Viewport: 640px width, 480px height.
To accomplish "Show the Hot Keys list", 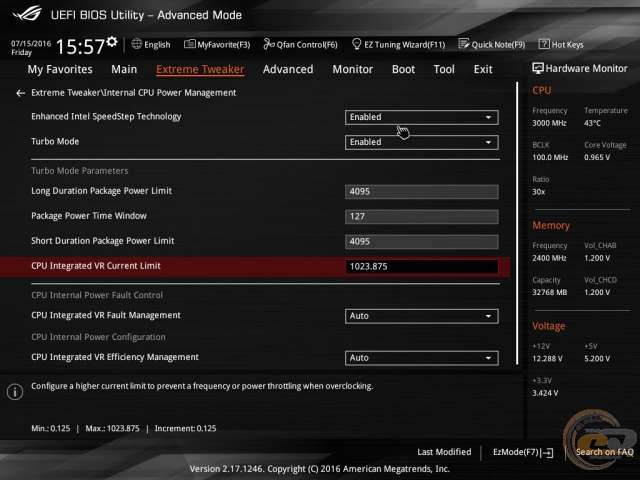I will pyautogui.click(x=561, y=44).
